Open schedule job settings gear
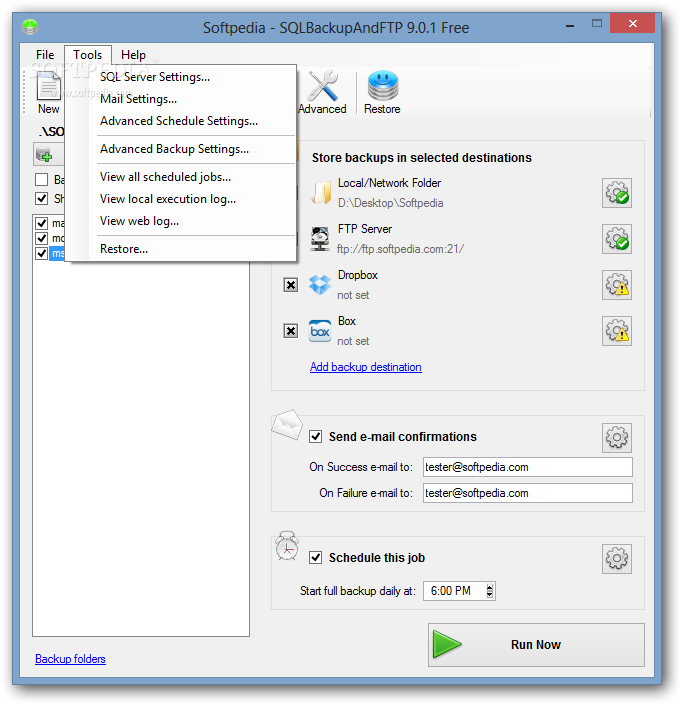Viewport: 682px width, 705px height. 617,559
